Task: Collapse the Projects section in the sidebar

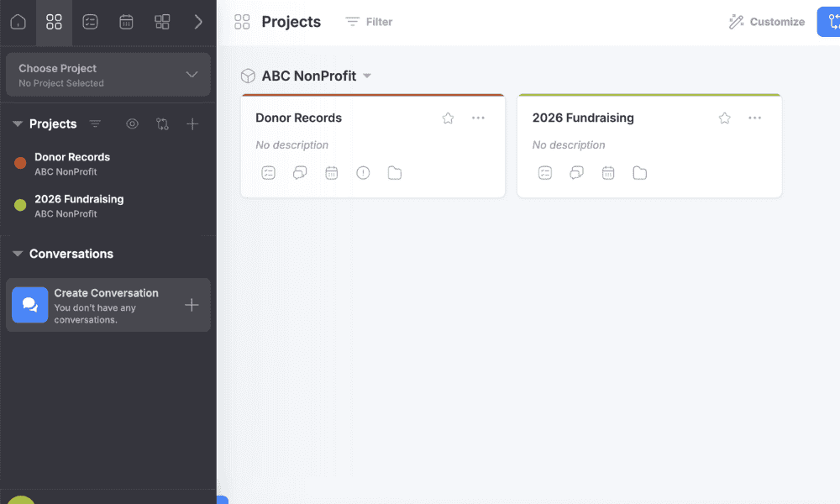Action: 18,124
